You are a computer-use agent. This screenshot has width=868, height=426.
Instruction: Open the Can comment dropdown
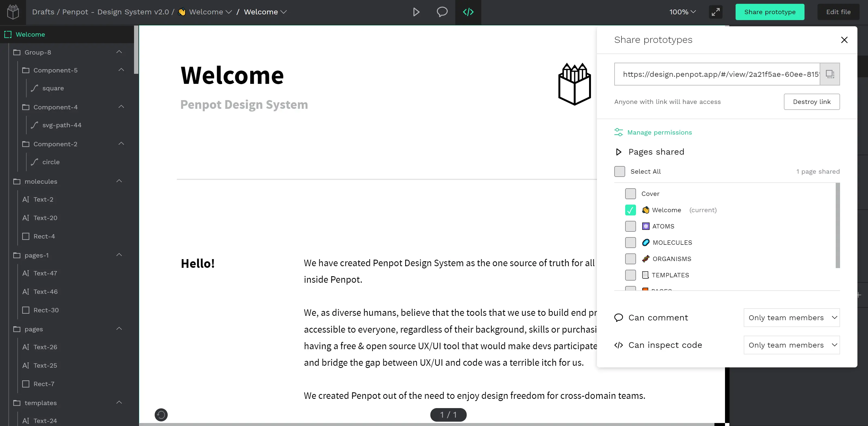[x=791, y=317]
